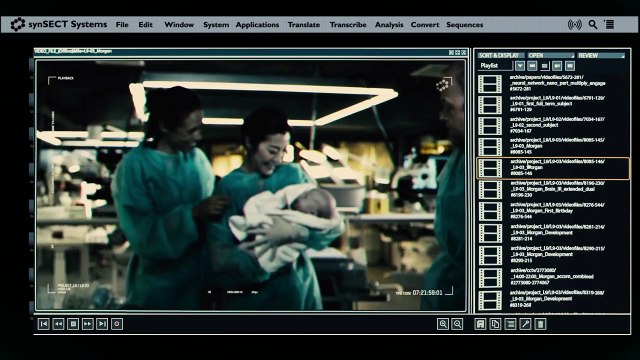The height and width of the screenshot is (360, 640).
Task: Open the File menu
Action: point(122,25)
